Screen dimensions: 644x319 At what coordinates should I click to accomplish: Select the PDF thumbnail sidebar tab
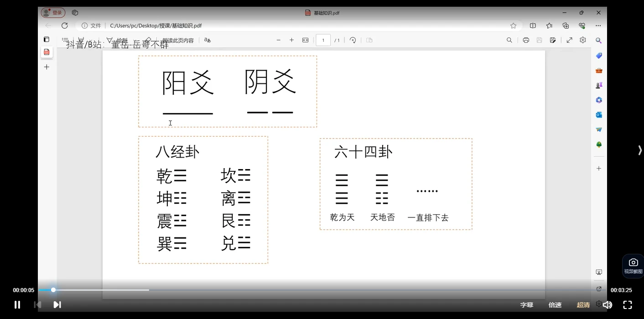click(47, 52)
